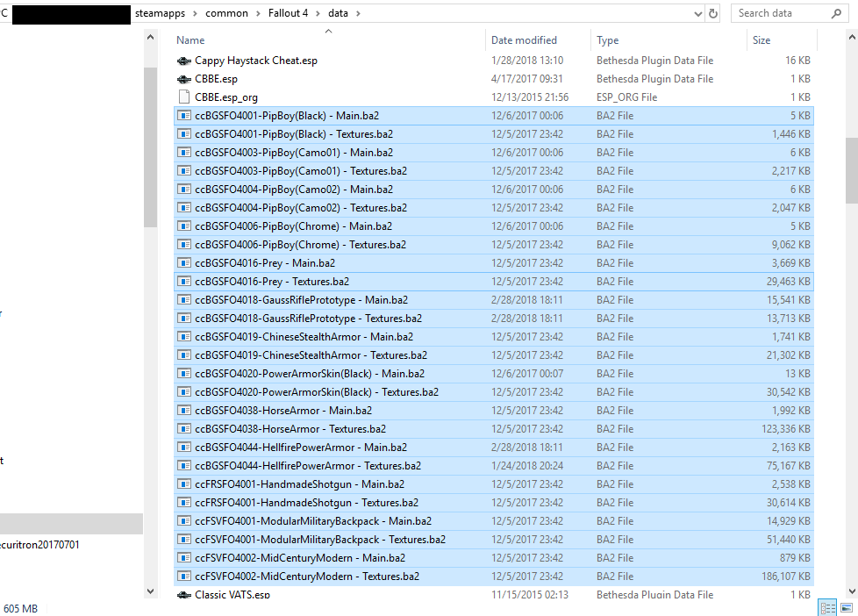The width and height of the screenshot is (858, 616).
Task: Click the file list scrollbar thumb
Action: coord(852,171)
